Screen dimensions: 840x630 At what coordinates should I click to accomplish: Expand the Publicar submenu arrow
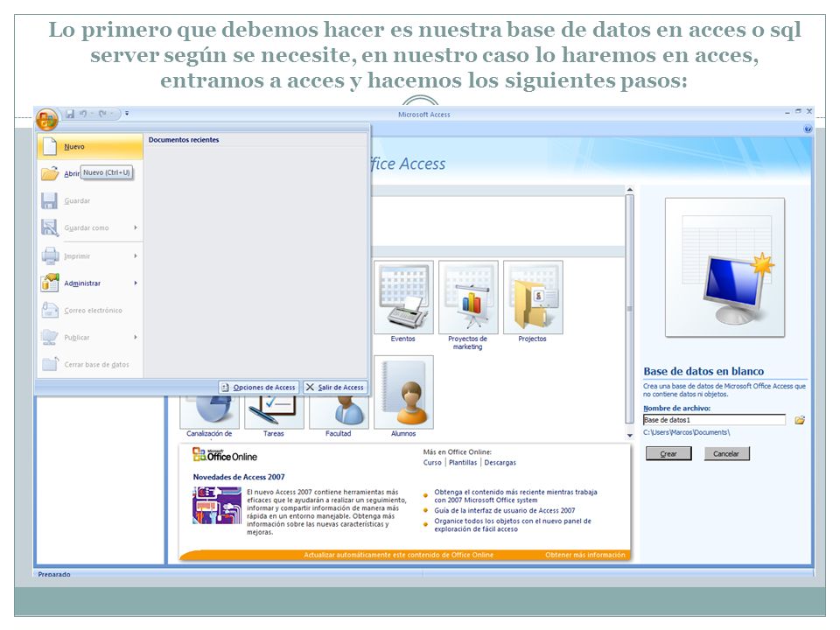[x=136, y=338]
